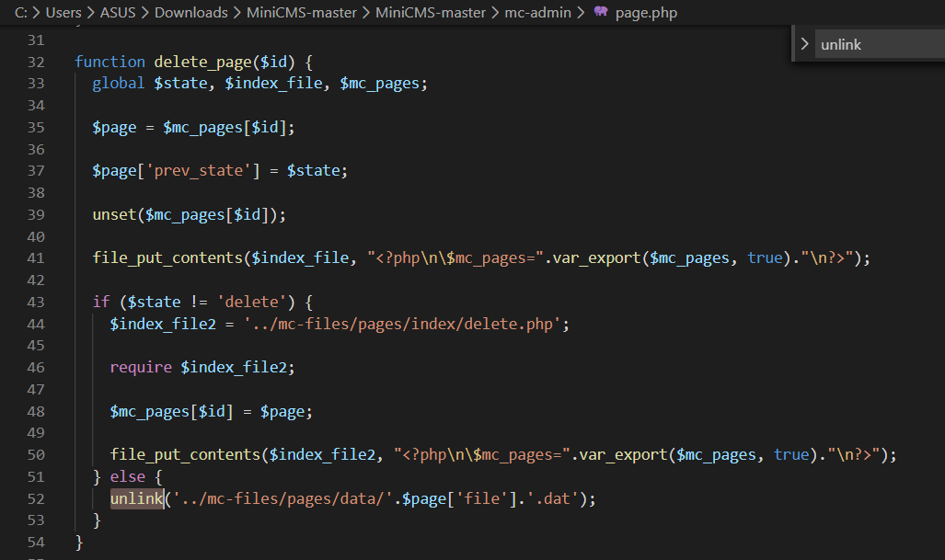Select line number 32 in the gutter
945x560 pixels.
point(36,62)
